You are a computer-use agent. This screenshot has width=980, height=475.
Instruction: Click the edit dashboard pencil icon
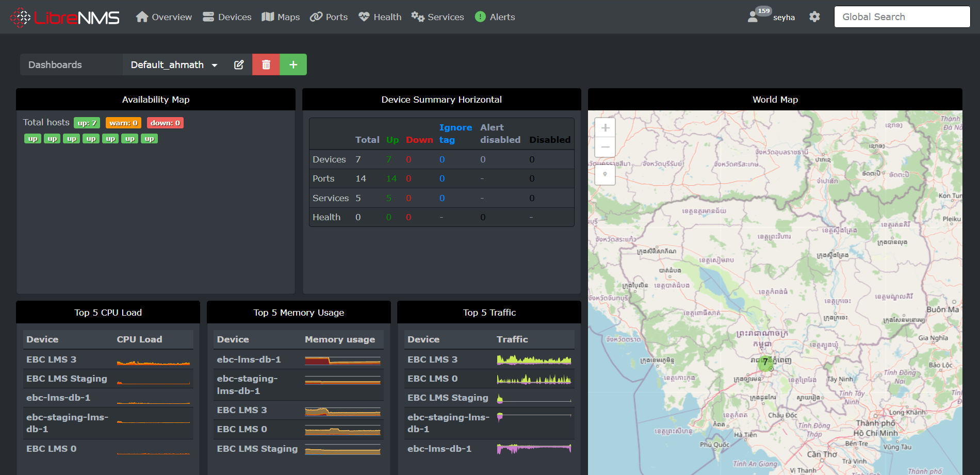click(239, 64)
